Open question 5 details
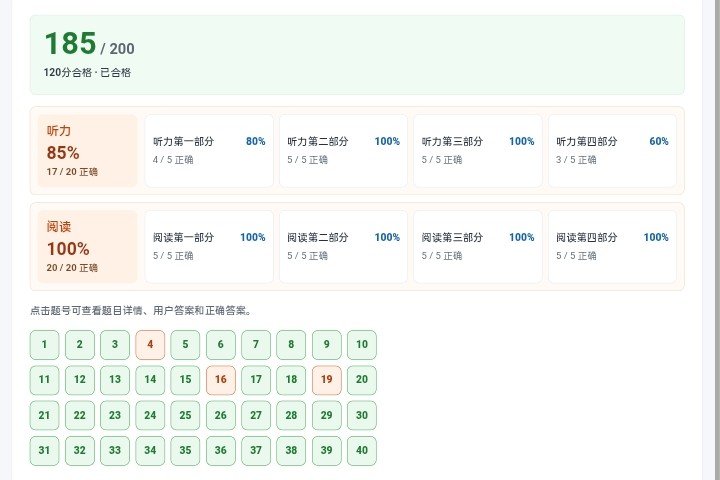 tap(186, 344)
